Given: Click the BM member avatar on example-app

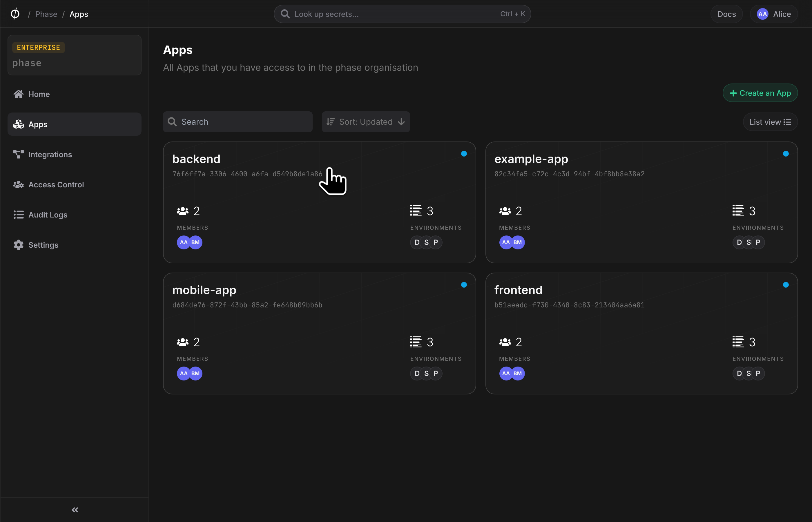Looking at the screenshot, I should pos(518,242).
